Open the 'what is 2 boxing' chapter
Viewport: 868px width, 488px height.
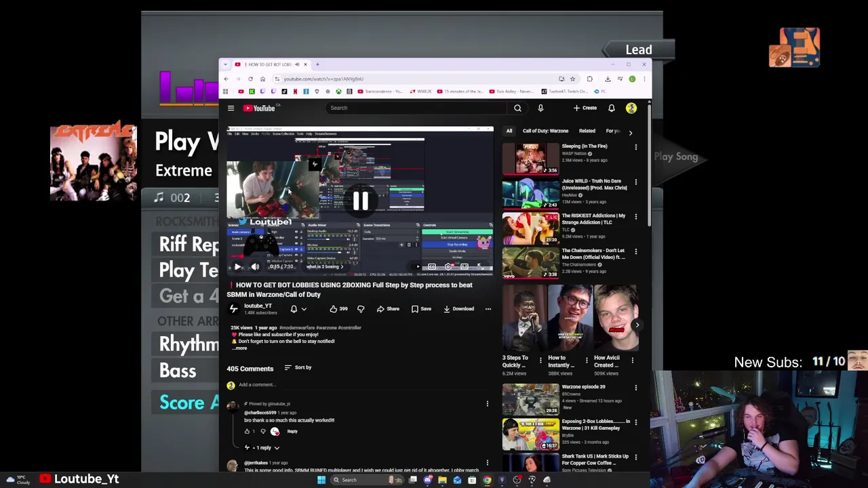[x=324, y=266]
